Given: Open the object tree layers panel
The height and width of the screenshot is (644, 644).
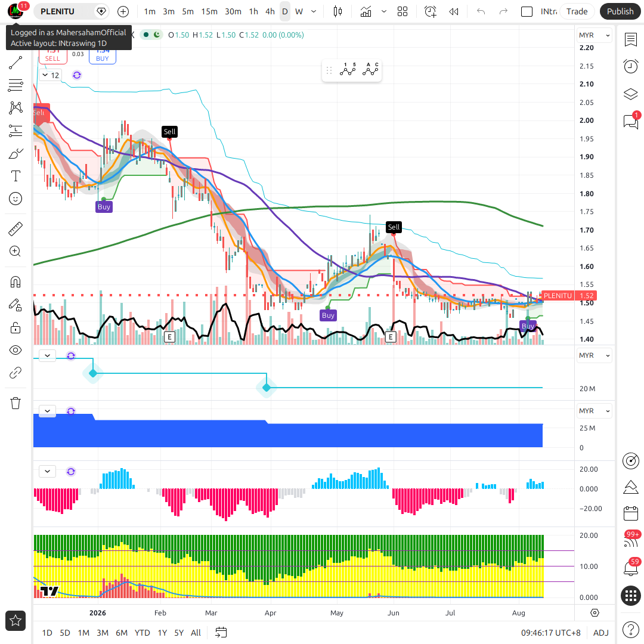Looking at the screenshot, I should click(630, 94).
